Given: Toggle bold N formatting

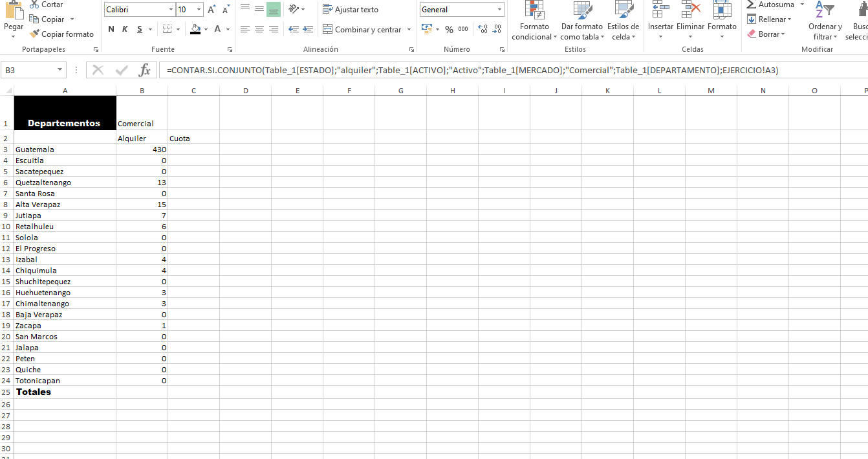Looking at the screenshot, I should 111,29.
